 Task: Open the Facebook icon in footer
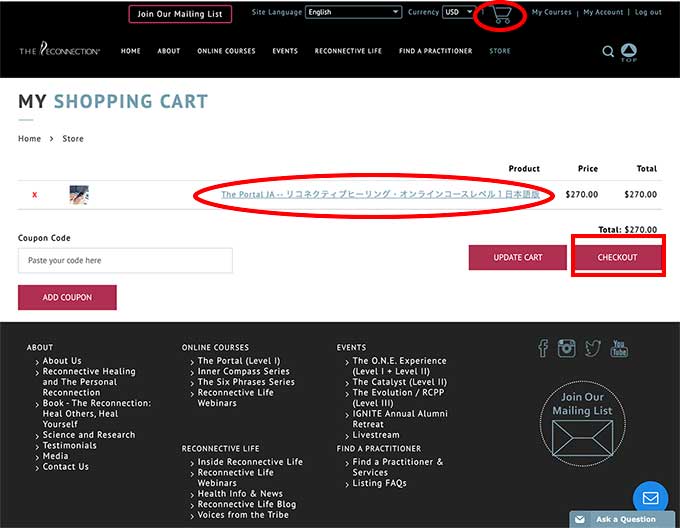543,348
